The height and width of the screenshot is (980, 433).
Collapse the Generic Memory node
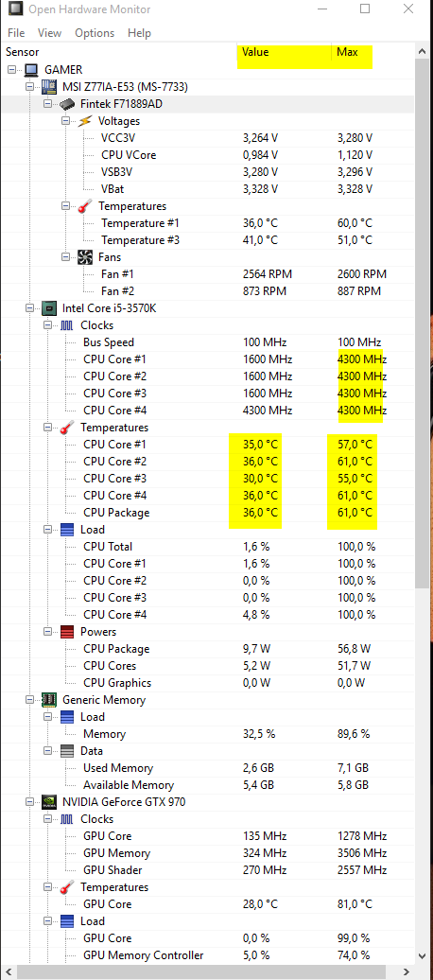(30, 700)
